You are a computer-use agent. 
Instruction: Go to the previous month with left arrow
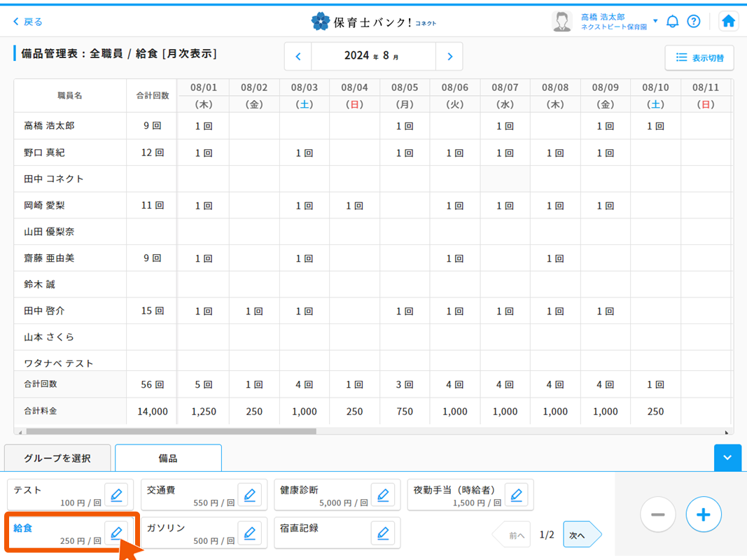pos(297,57)
